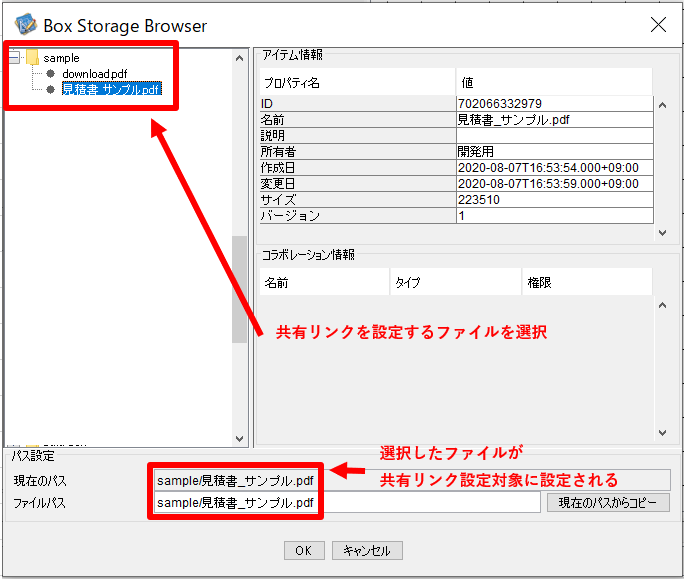Click the collaboration list scroll down arrow
This screenshot has width=684, height=579.
click(662, 432)
